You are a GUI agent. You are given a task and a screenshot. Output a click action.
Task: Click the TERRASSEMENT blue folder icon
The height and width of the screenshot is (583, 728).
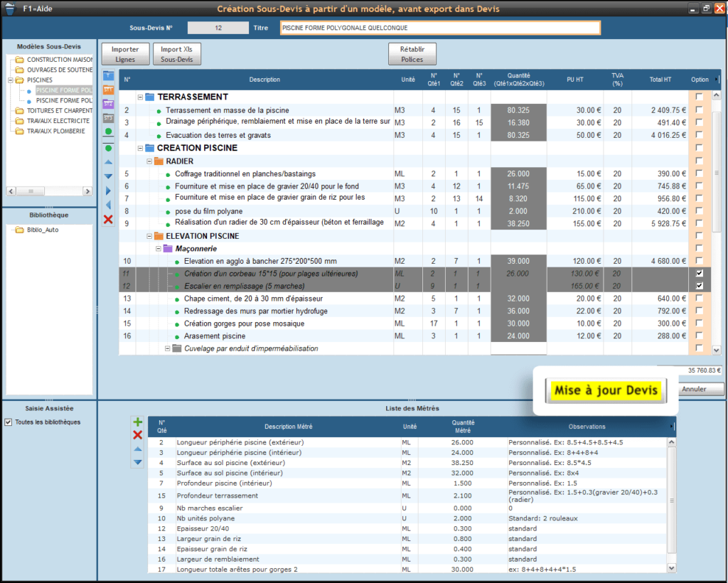(x=149, y=97)
